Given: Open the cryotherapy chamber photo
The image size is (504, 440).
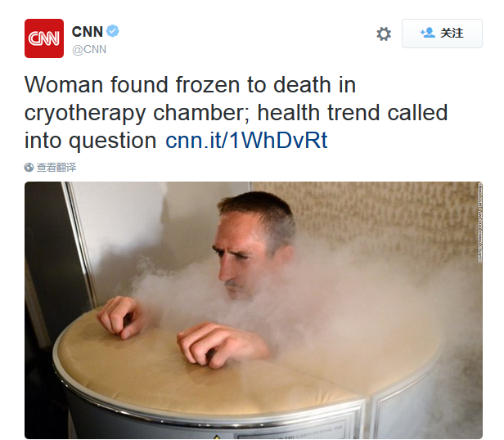Looking at the screenshot, I should point(254,310).
